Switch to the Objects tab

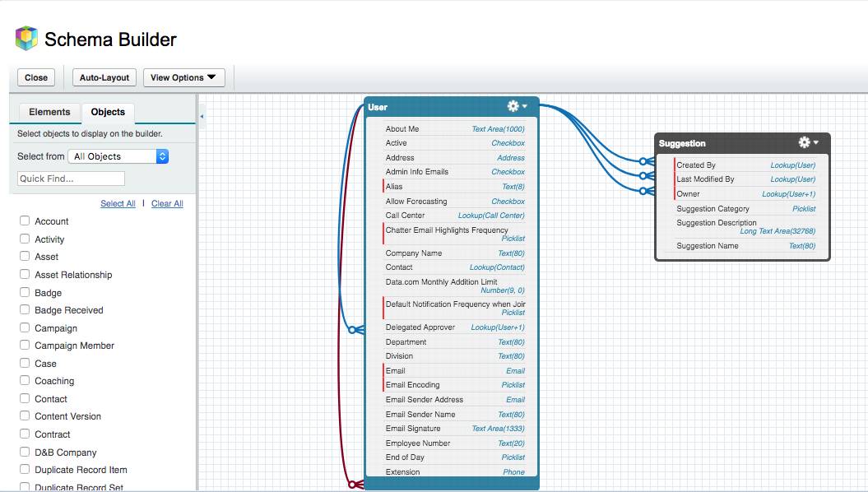[108, 112]
